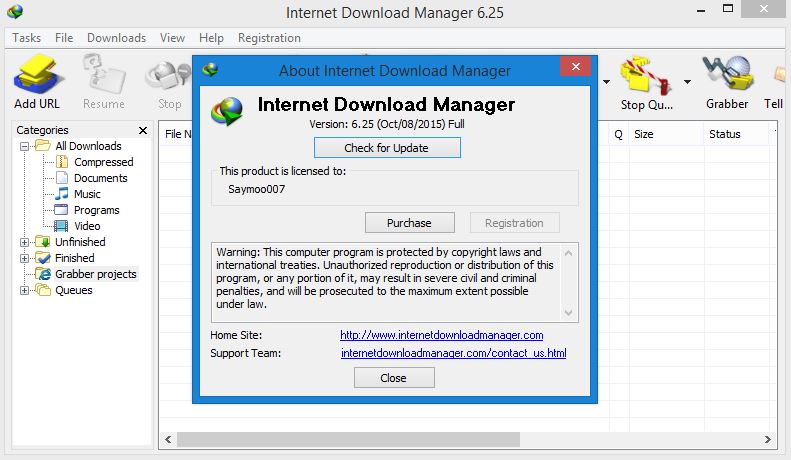
Task: Click the Purchase button
Action: (410, 223)
